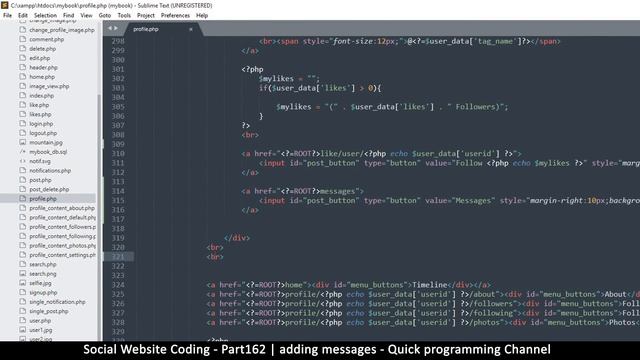Click value="Messages" text on line 315

click(x=460, y=201)
